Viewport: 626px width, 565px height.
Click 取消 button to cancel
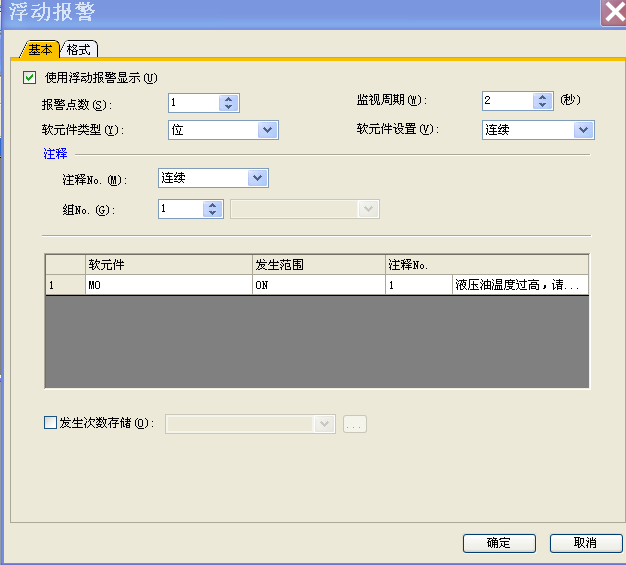click(585, 543)
